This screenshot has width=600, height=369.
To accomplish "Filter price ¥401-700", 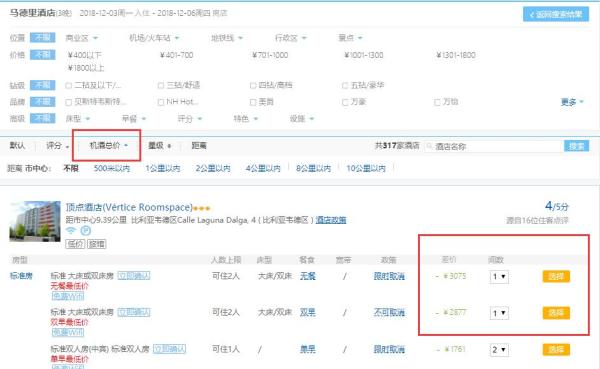I will (x=176, y=55).
